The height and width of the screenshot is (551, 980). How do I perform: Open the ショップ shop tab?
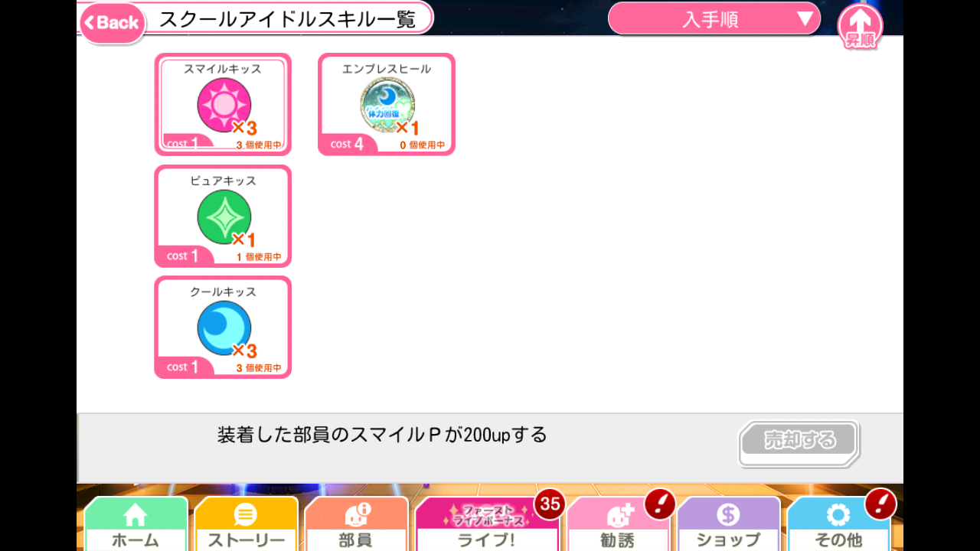click(728, 525)
